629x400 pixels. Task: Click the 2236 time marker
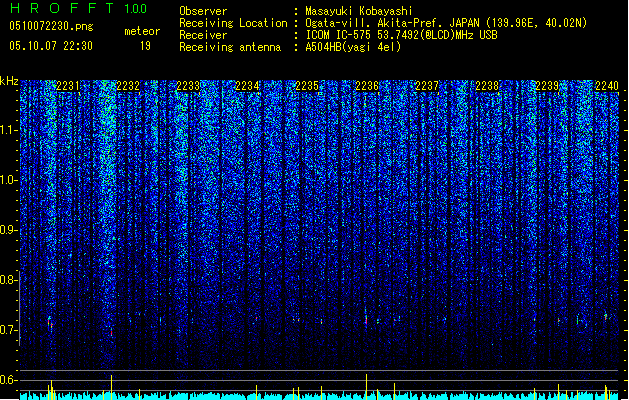pyautogui.click(x=367, y=86)
